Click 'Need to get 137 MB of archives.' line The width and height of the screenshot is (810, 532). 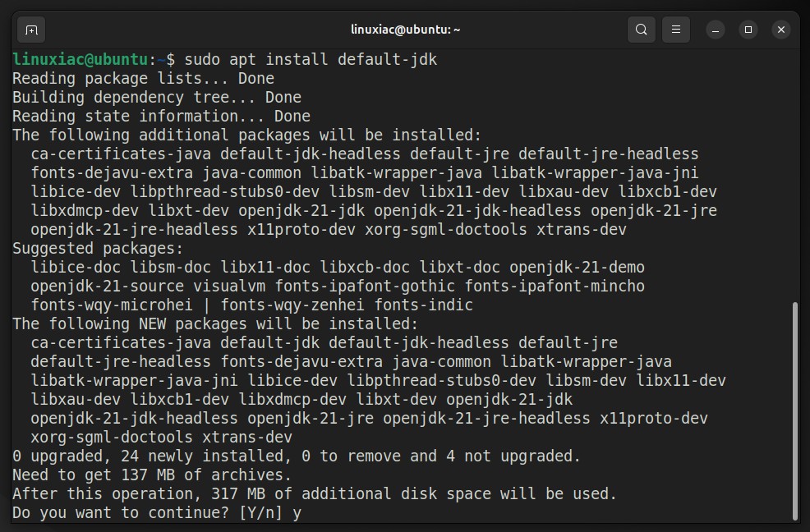coord(152,475)
